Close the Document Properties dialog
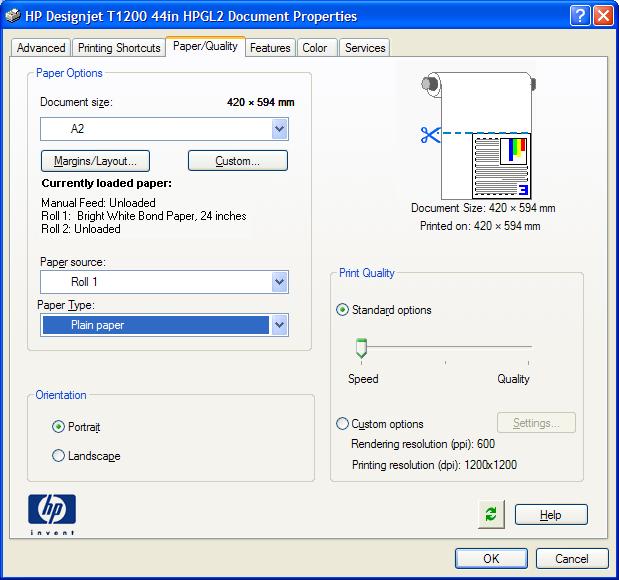619x580 pixels. click(604, 16)
